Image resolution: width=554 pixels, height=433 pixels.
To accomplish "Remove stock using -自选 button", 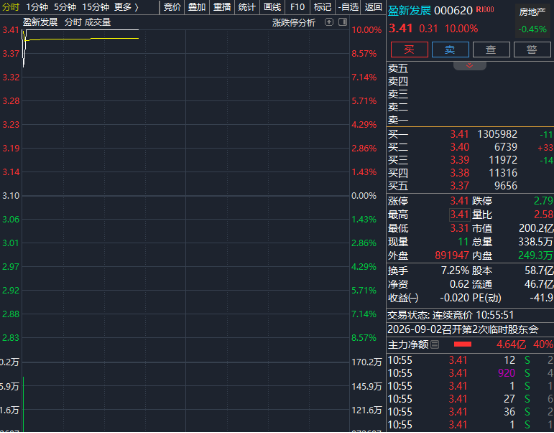I will pos(348,7).
